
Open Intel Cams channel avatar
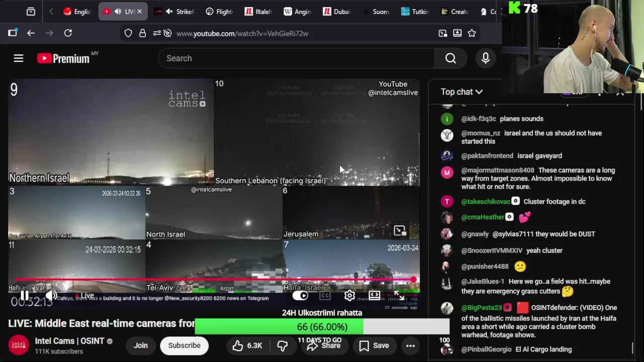coord(19,345)
